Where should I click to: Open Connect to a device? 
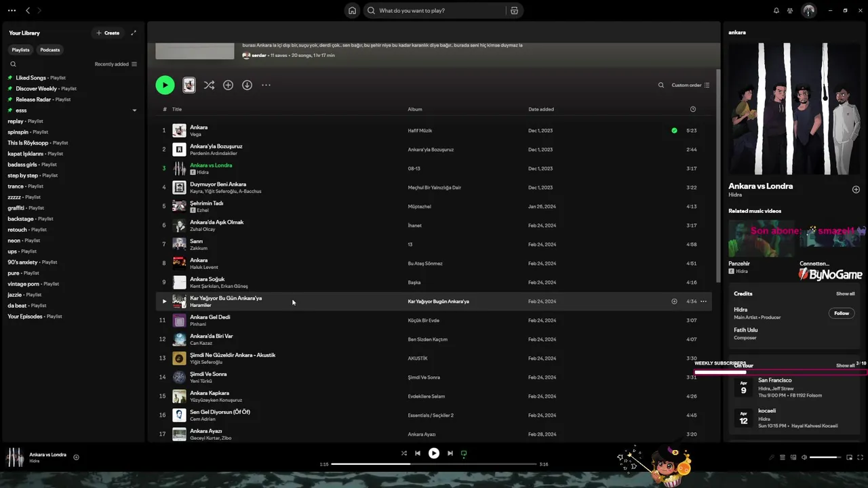point(793,457)
